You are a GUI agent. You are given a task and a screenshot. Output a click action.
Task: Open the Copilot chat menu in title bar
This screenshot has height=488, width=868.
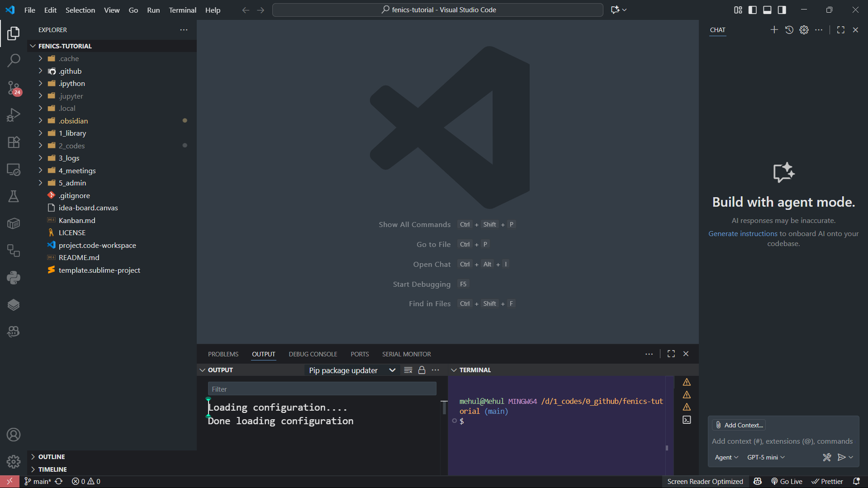coord(618,10)
